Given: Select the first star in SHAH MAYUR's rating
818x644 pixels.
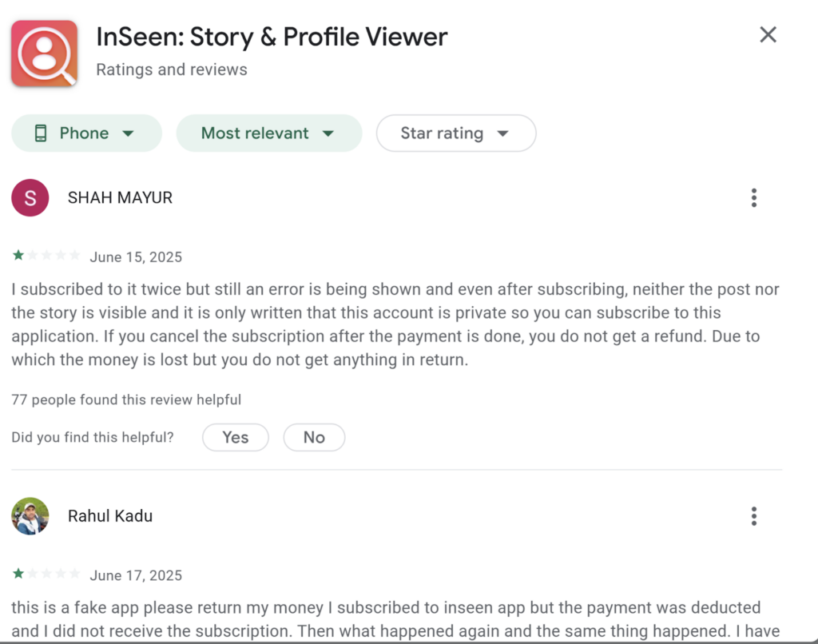Looking at the screenshot, I should (18, 254).
